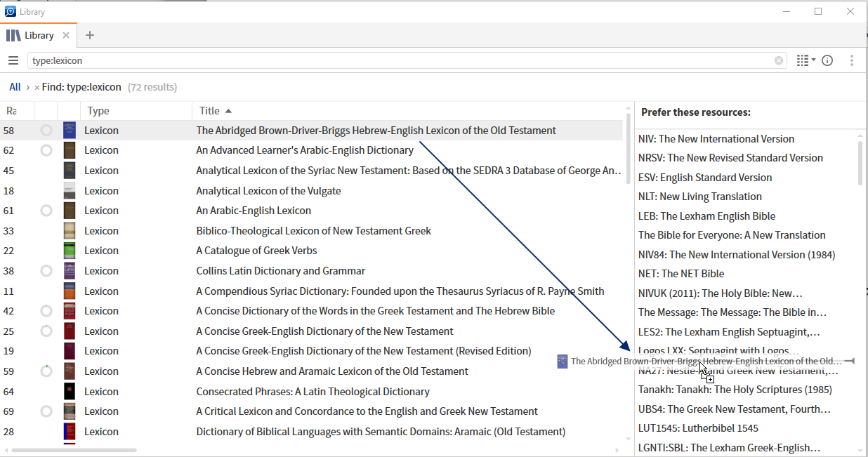Image resolution: width=868 pixels, height=457 pixels.
Task: Go to All in breadcrumb
Action: click(x=15, y=88)
